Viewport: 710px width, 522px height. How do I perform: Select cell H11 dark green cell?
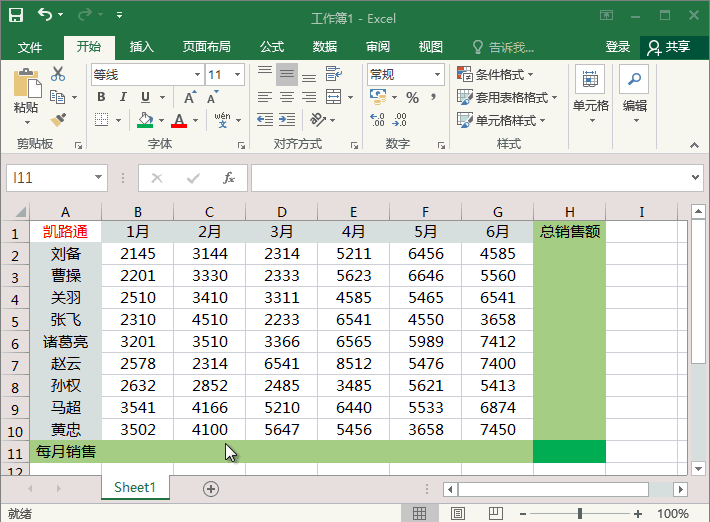click(569, 451)
